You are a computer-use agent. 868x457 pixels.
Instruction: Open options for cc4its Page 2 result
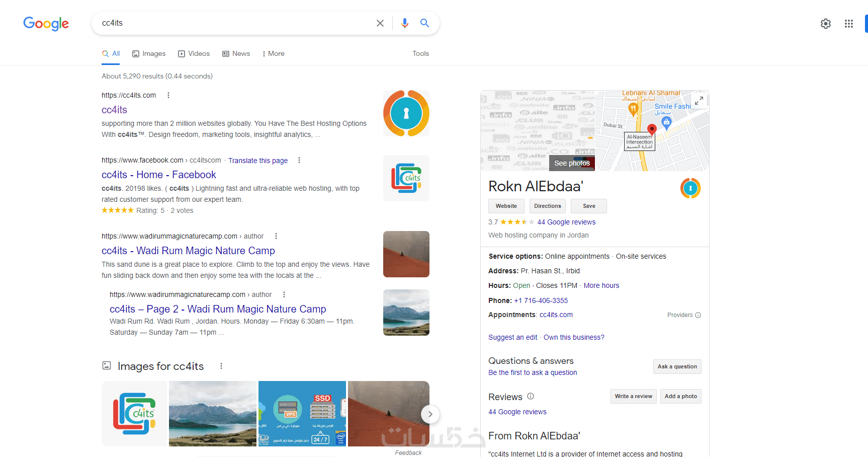(284, 294)
